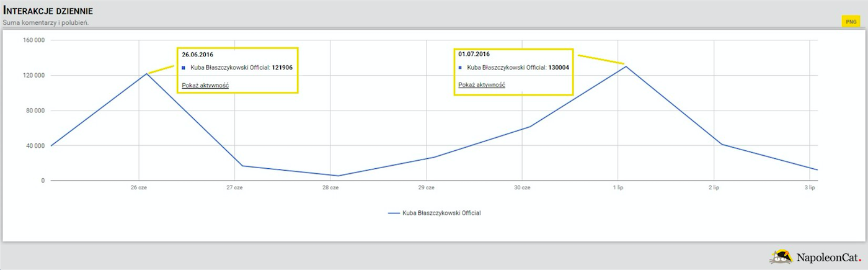Click the line's data point at 2 lip
The width and height of the screenshot is (868, 270).
point(721,144)
